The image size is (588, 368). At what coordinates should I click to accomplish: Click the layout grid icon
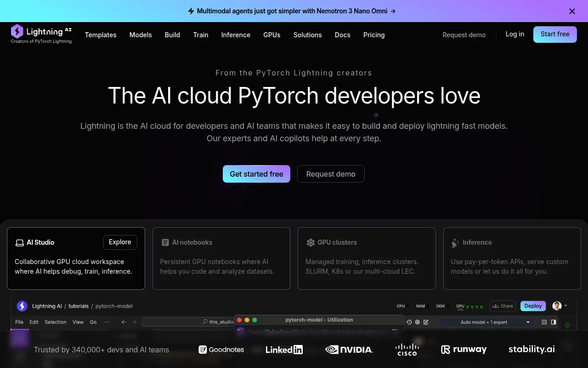544,322
